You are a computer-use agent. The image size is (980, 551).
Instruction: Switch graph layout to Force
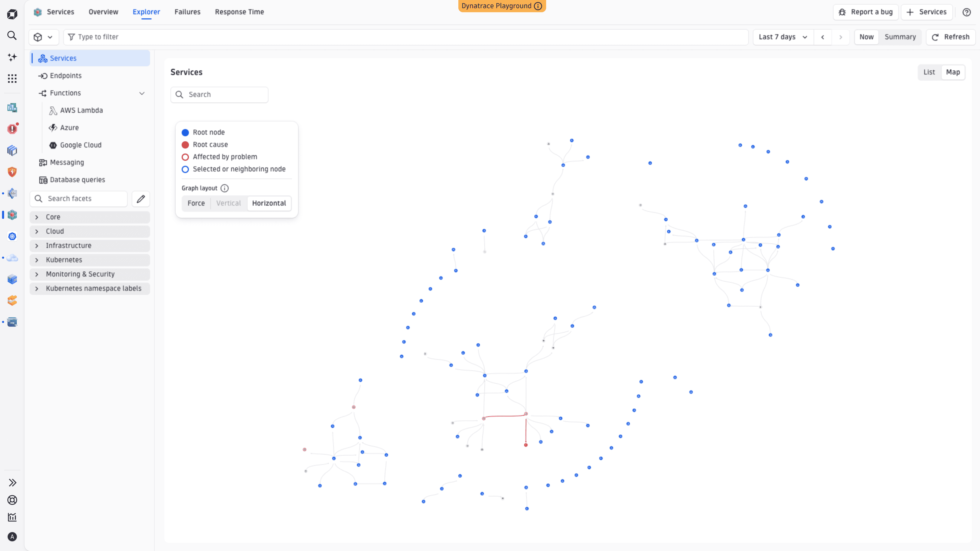[x=196, y=203]
